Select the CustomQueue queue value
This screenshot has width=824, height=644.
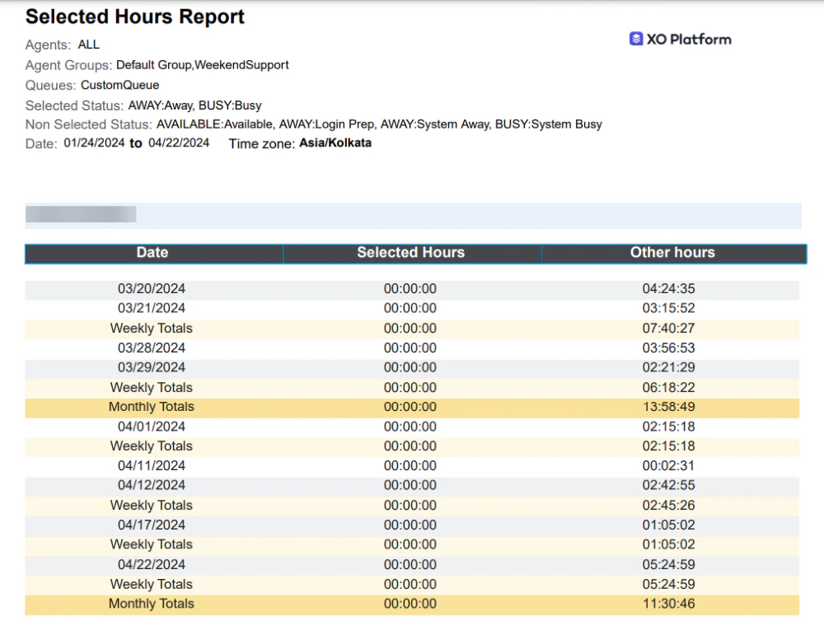(x=119, y=85)
